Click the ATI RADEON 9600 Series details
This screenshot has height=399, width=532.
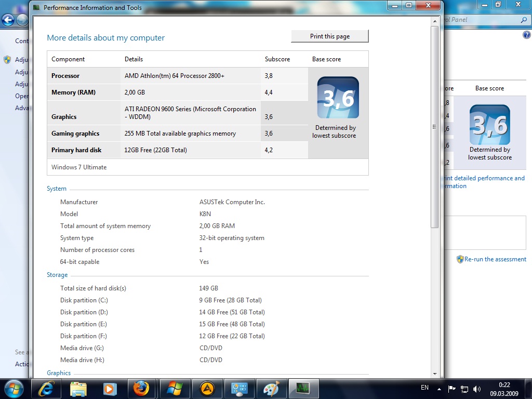click(x=190, y=113)
